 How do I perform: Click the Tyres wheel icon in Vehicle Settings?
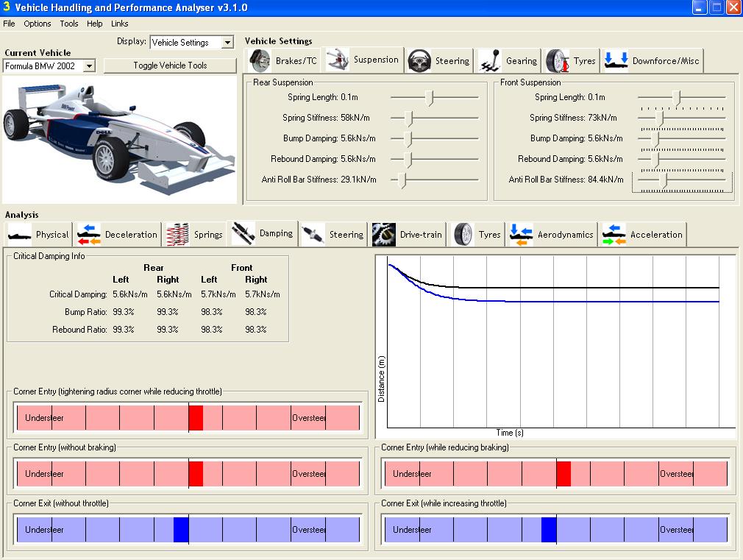pos(558,60)
